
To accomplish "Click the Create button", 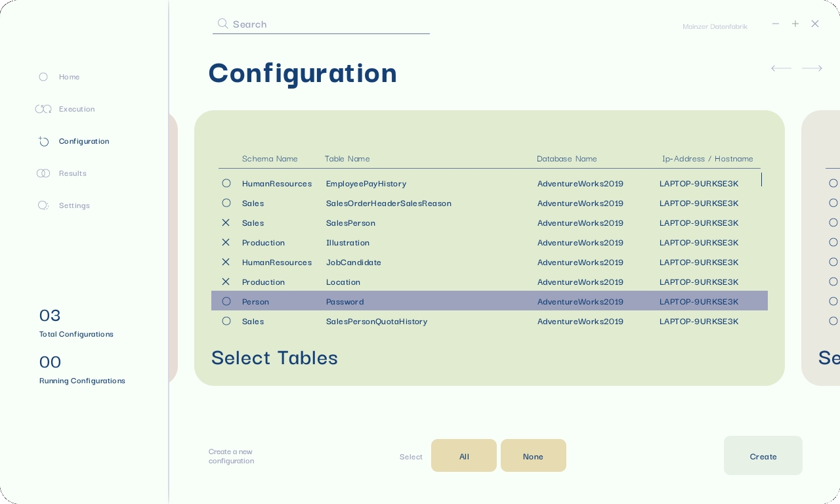I will click(763, 456).
